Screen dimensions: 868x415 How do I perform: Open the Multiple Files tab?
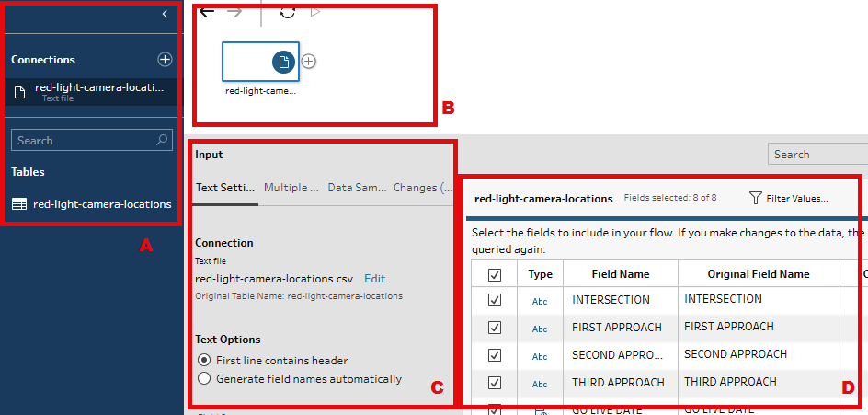coord(291,188)
